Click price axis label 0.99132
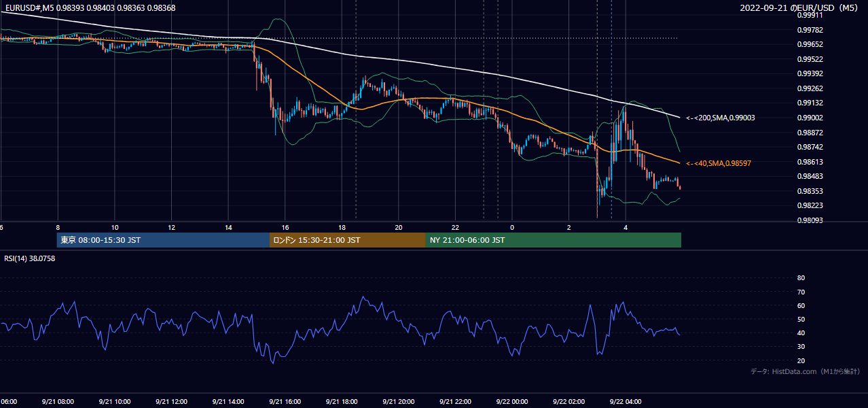The image size is (868, 408). pos(810,103)
